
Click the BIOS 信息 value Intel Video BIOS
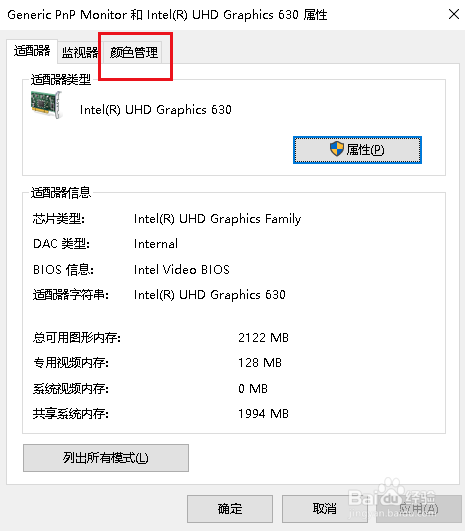[182, 270]
